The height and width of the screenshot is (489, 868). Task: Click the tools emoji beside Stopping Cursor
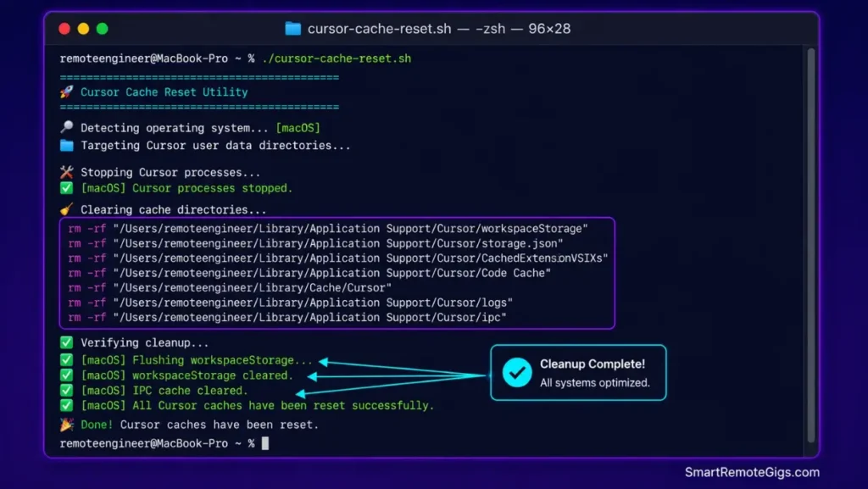click(66, 172)
